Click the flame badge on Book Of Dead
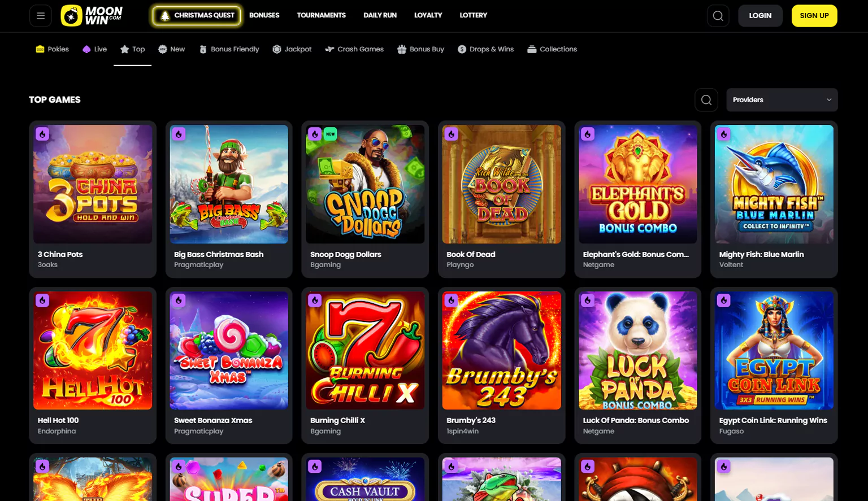 coord(451,134)
